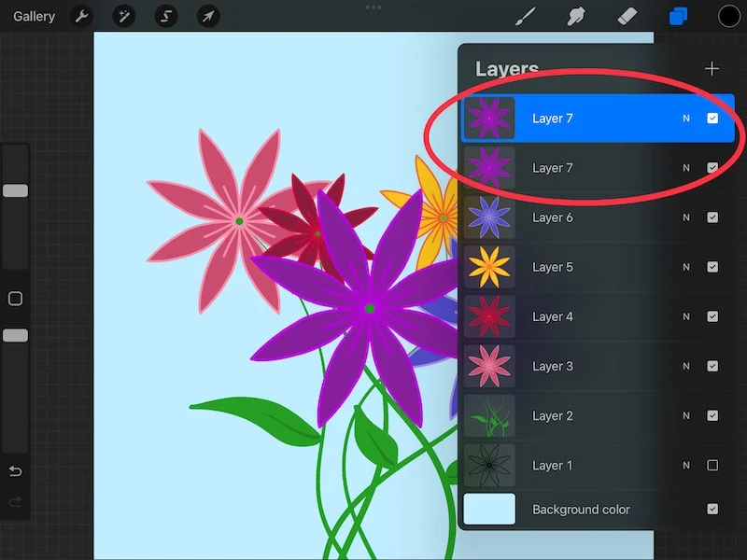Select Layer 5 yellow flower thumbnail
Image resolution: width=747 pixels, height=560 pixels.
[x=489, y=267]
